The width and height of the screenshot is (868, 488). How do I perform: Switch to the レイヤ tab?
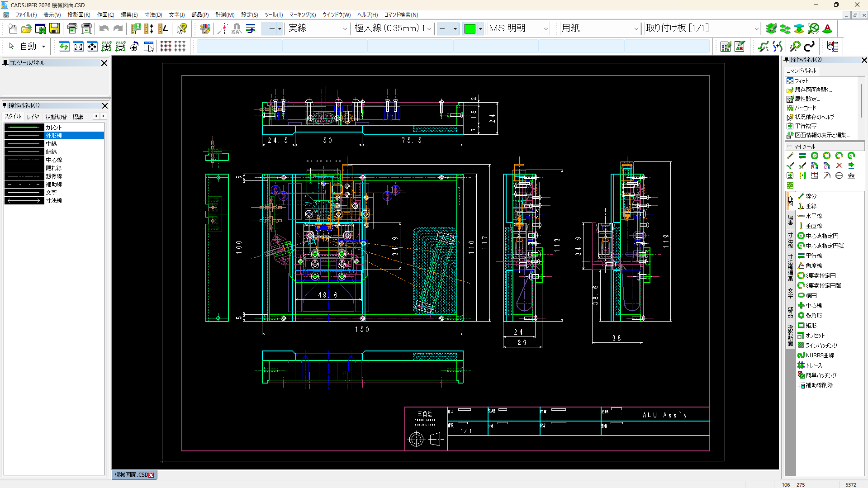point(33,117)
